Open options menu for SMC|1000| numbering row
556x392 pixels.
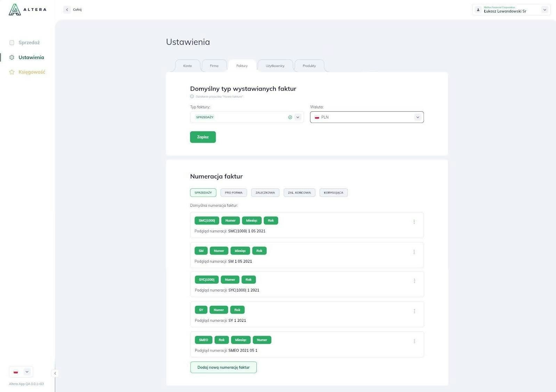click(414, 222)
